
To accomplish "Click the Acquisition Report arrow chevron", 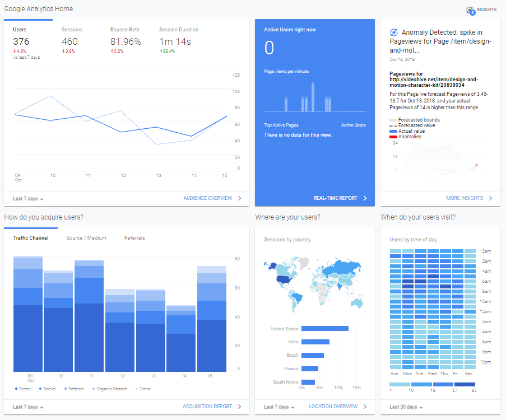I will tap(239, 407).
